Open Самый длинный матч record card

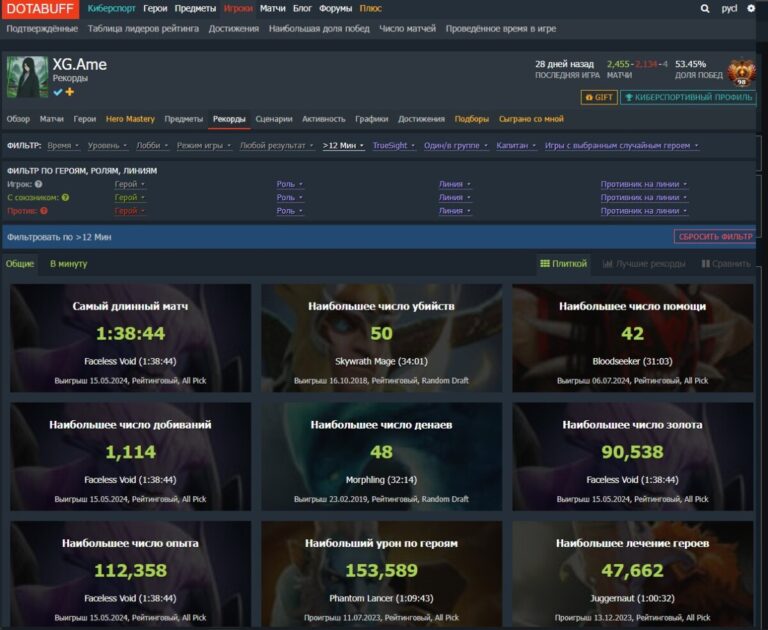(x=130, y=338)
